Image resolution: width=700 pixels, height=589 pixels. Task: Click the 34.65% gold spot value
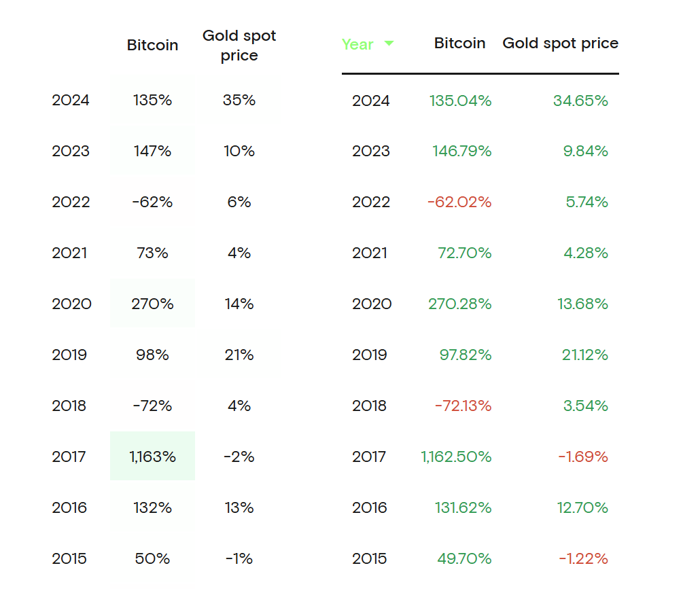[580, 101]
